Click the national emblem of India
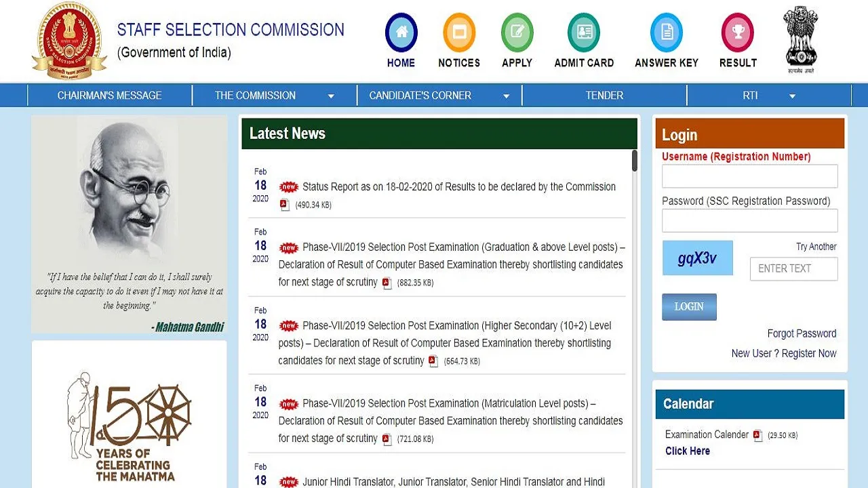868x488 pixels. pyautogui.click(x=801, y=39)
